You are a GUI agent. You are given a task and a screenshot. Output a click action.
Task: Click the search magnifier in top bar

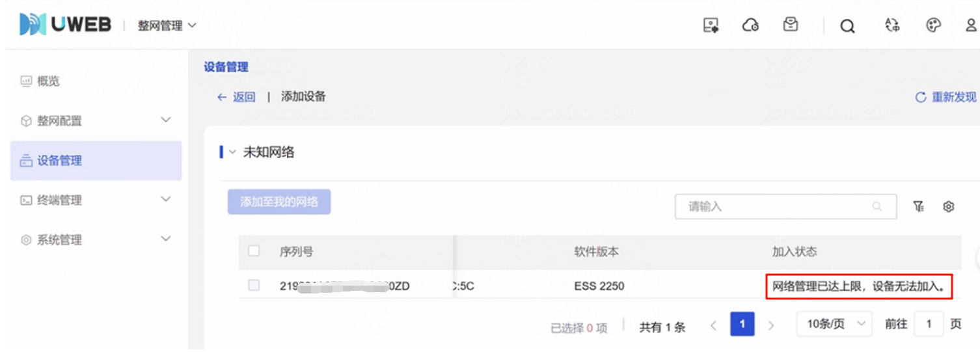coord(847,26)
